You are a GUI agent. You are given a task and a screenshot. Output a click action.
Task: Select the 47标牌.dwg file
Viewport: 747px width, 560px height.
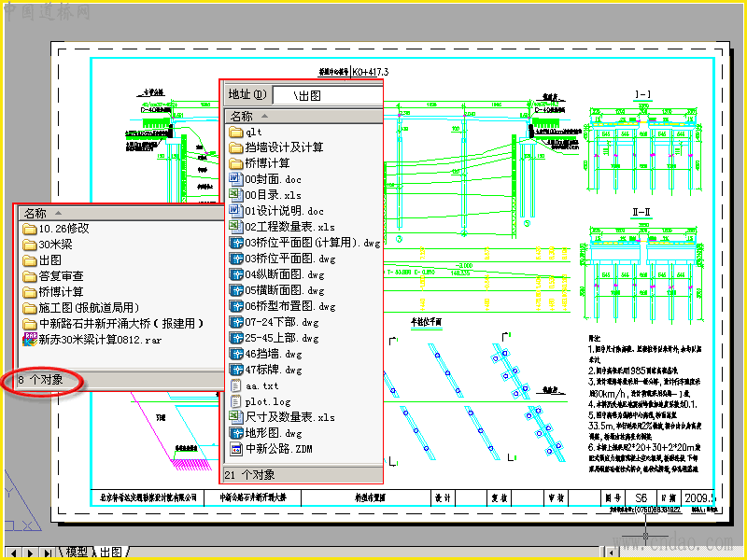(266, 370)
